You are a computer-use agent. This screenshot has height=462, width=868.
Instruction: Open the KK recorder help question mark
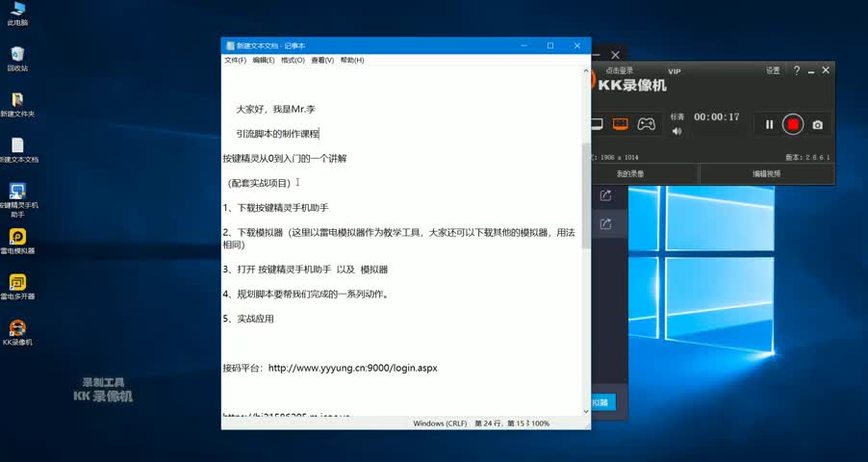(797, 71)
